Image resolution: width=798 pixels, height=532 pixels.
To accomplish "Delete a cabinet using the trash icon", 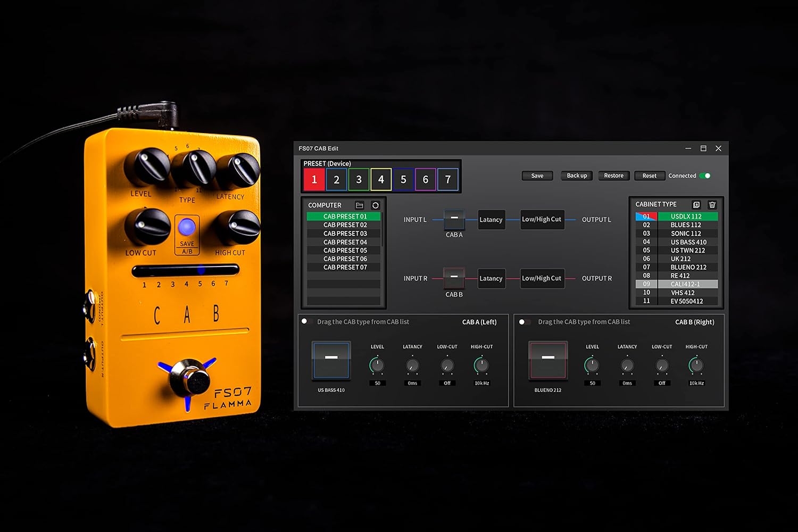I will click(712, 205).
